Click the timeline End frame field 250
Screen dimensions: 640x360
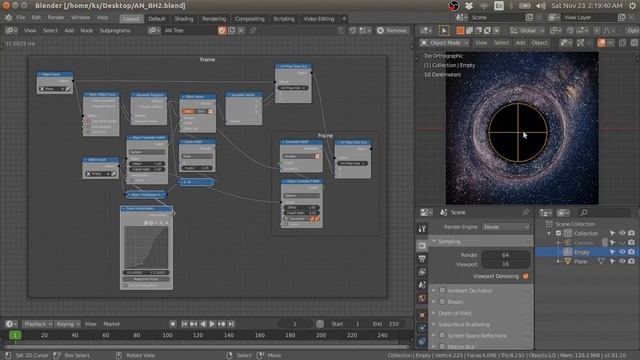pyautogui.click(x=386, y=324)
